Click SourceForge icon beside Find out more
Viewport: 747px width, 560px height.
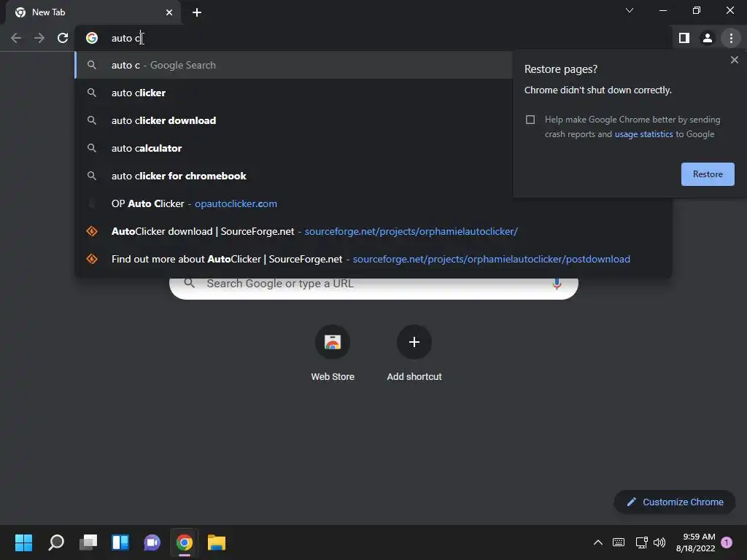(92, 259)
